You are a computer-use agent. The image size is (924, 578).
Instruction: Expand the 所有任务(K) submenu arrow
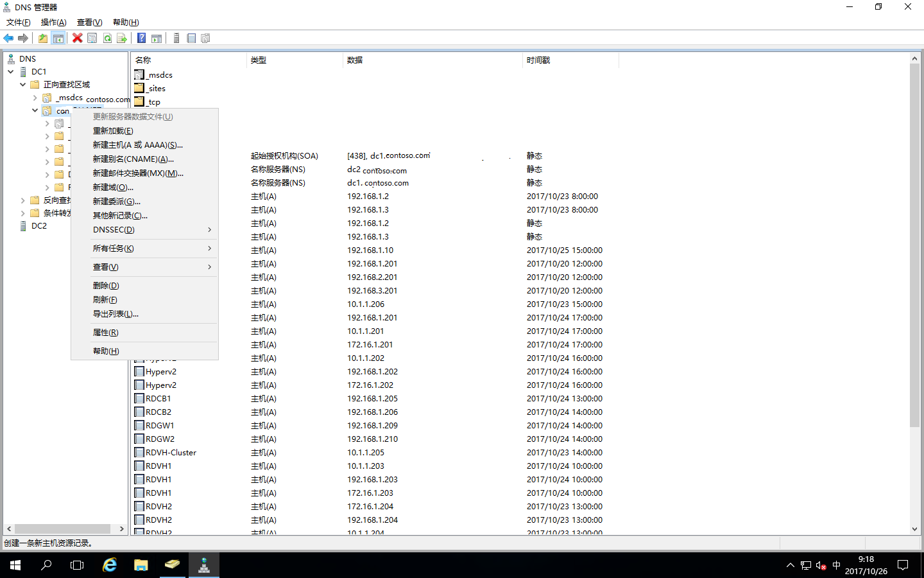(209, 249)
